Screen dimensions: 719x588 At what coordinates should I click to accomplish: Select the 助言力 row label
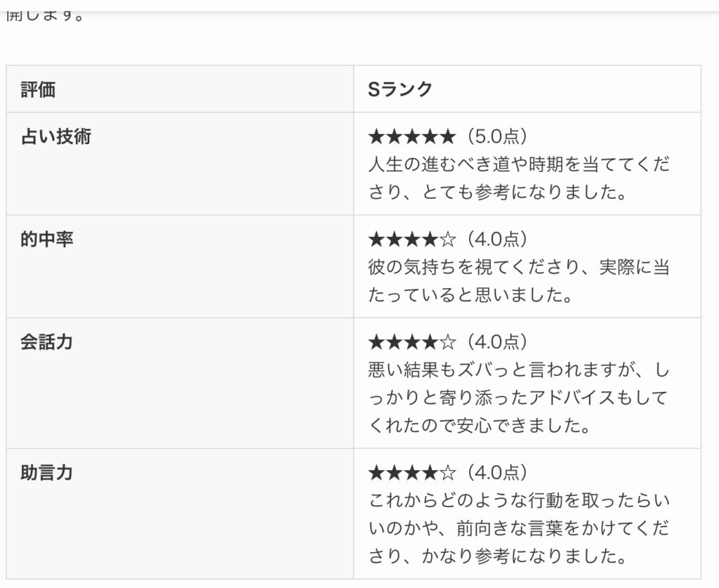click(x=47, y=473)
